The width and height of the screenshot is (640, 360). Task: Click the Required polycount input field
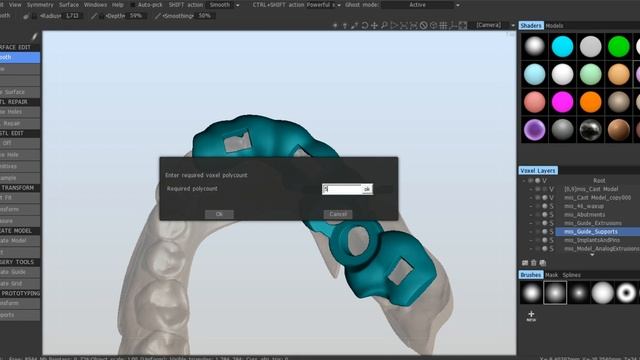pos(342,189)
